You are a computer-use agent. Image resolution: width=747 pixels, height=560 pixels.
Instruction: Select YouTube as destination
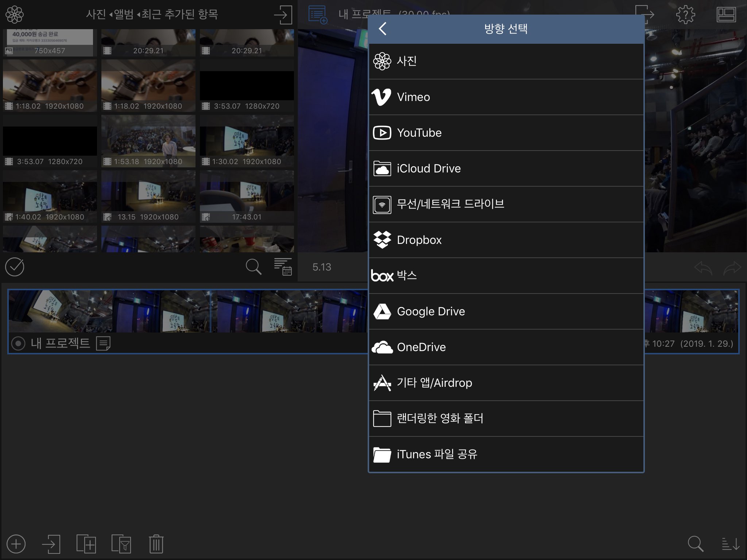tap(506, 133)
